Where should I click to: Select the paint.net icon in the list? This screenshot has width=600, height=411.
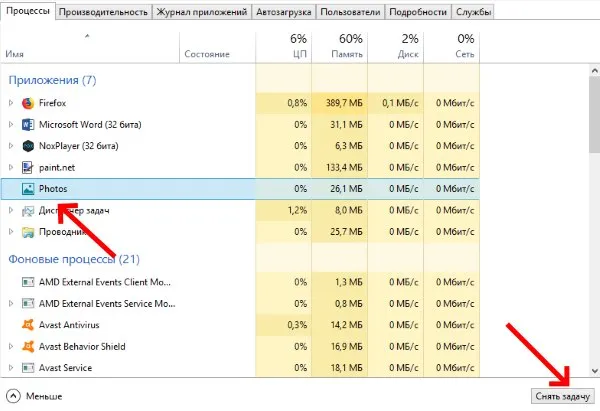[27, 166]
